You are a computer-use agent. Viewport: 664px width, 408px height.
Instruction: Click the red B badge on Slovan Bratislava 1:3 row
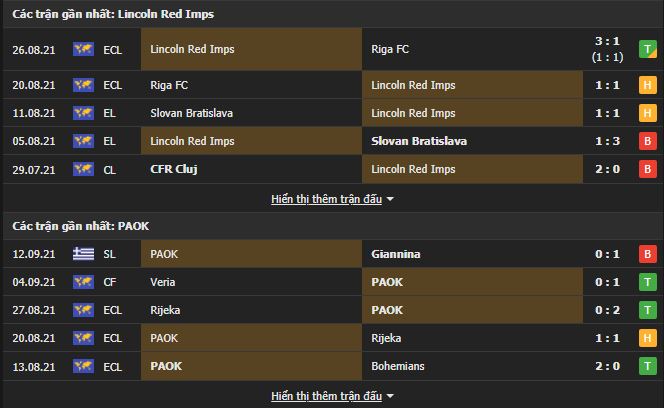pos(647,141)
